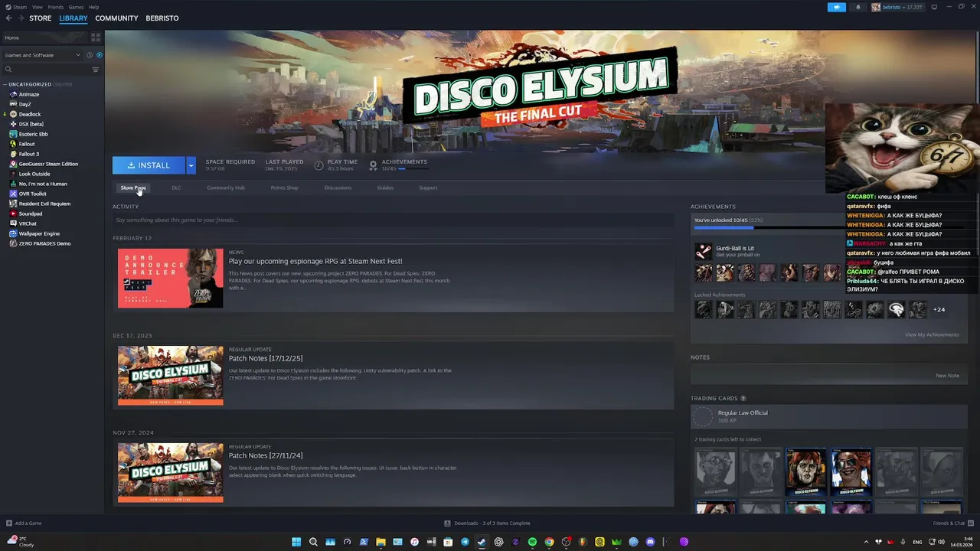
Task: Click the Windows Start button
Action: 296,542
